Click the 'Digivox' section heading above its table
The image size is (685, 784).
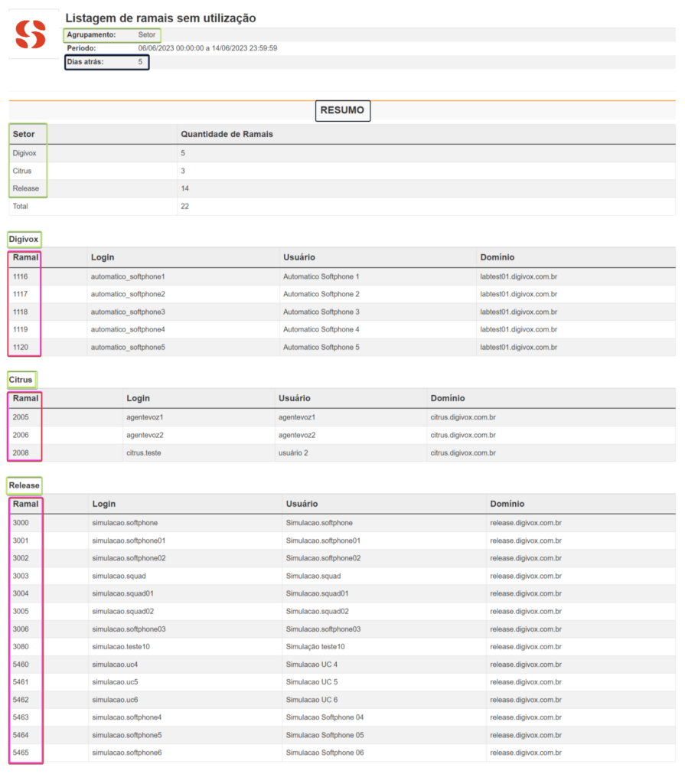(x=24, y=239)
